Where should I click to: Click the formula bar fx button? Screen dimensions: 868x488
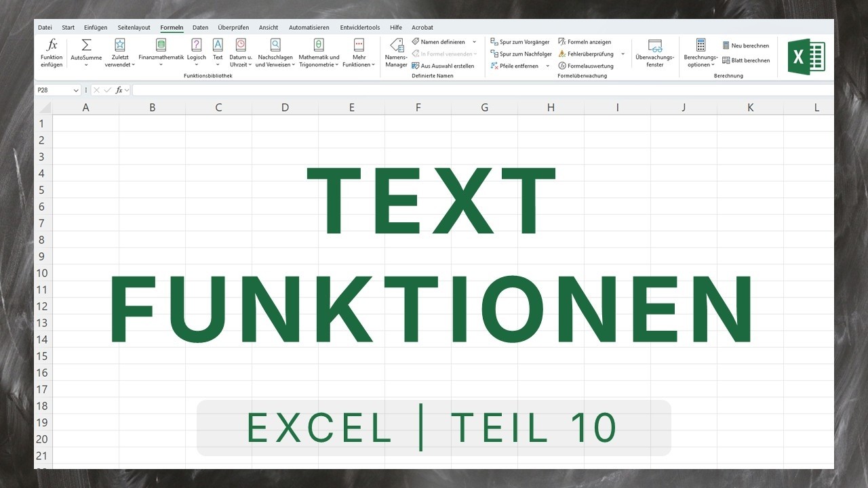tap(119, 90)
